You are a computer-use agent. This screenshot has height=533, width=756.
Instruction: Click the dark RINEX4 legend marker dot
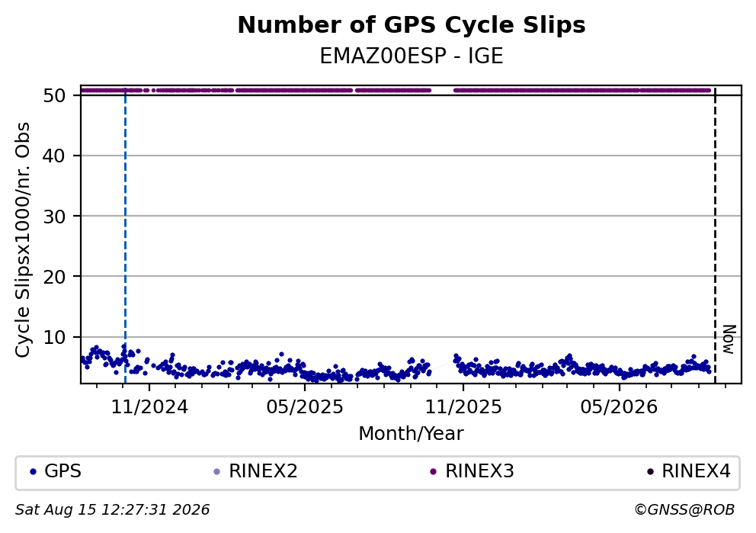tap(650, 472)
